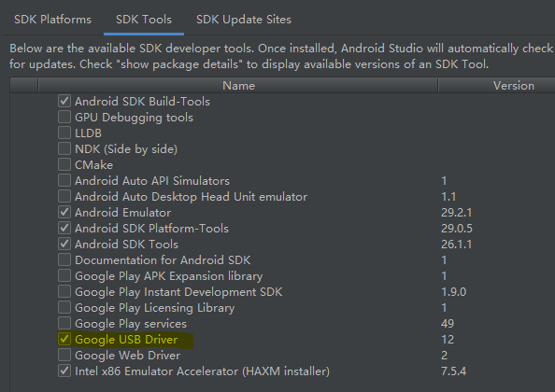Enable Google Play APK Expansion library checkbox
Viewport: 555px width, 392px height.
[x=64, y=275]
